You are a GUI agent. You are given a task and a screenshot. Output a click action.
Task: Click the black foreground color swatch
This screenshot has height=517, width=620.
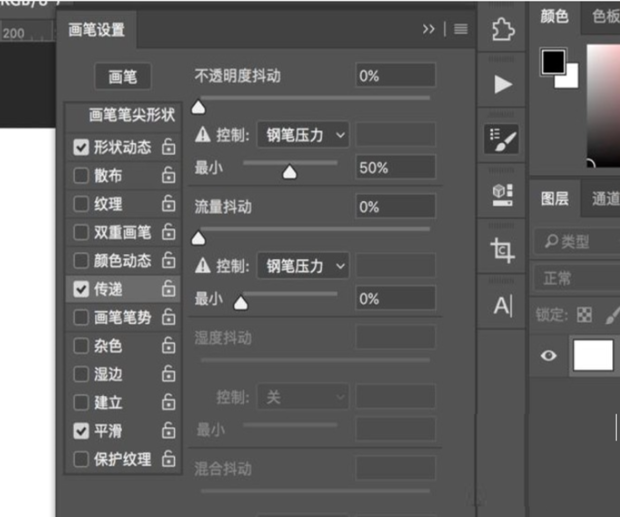[553, 62]
